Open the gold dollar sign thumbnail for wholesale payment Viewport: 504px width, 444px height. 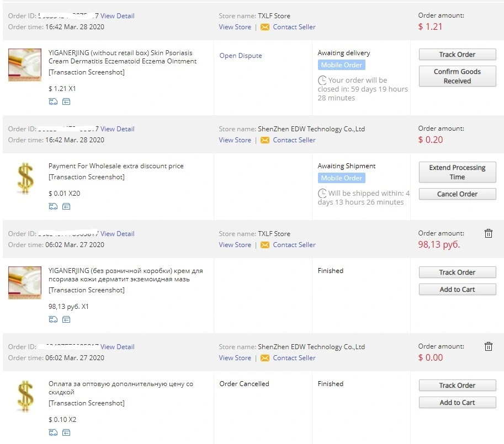(25, 179)
